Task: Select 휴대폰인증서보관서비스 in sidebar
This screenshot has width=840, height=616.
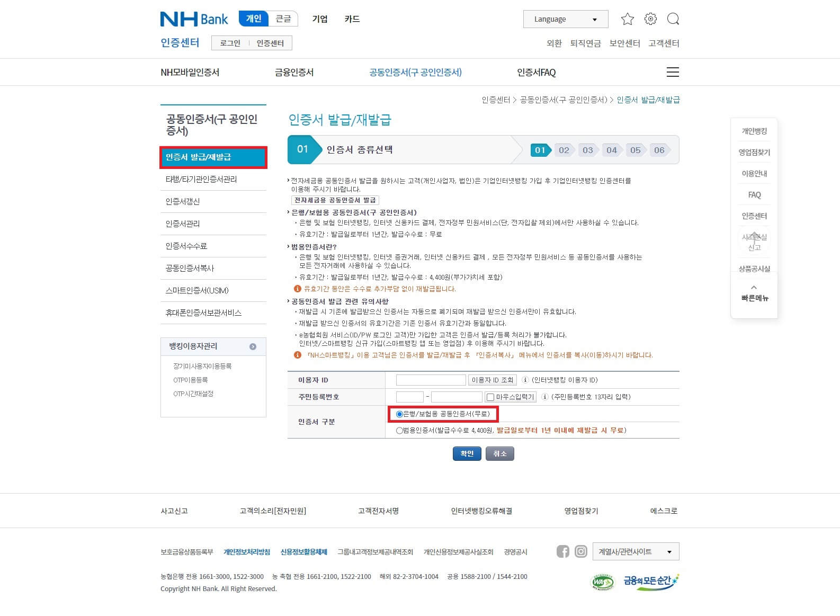Action: pyautogui.click(x=213, y=313)
